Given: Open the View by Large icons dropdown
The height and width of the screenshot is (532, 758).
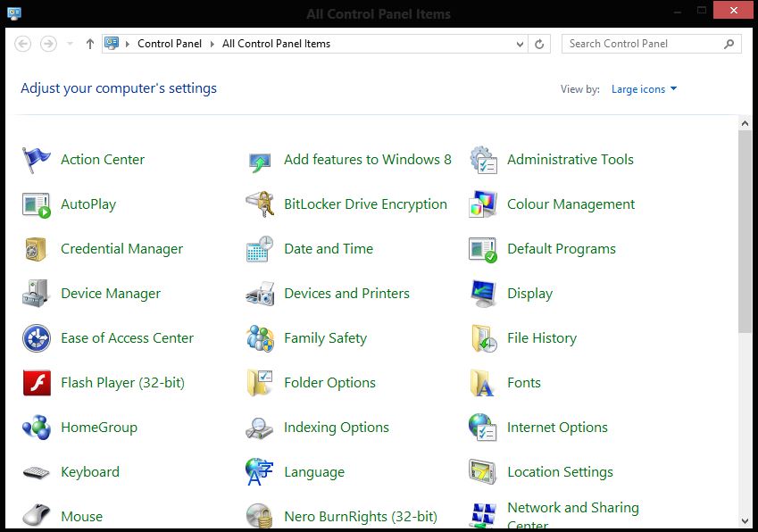Looking at the screenshot, I should pos(644,89).
